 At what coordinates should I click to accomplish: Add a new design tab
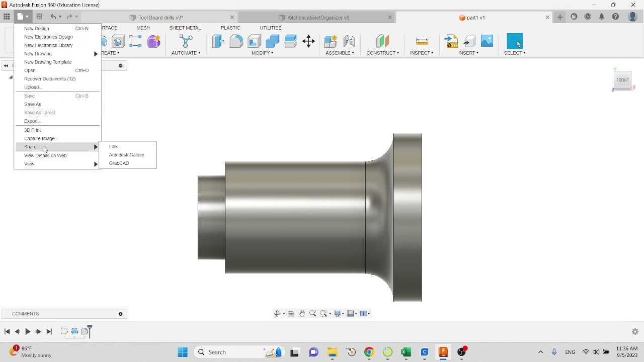coord(560,17)
